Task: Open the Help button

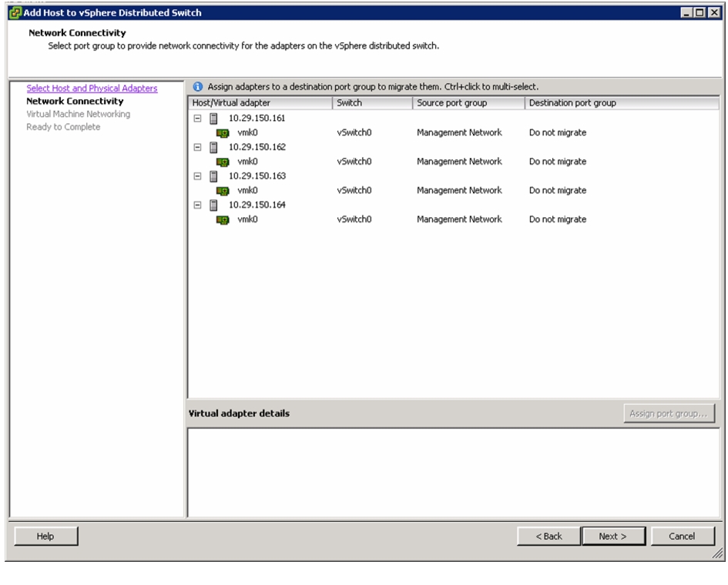Action: [x=45, y=537]
